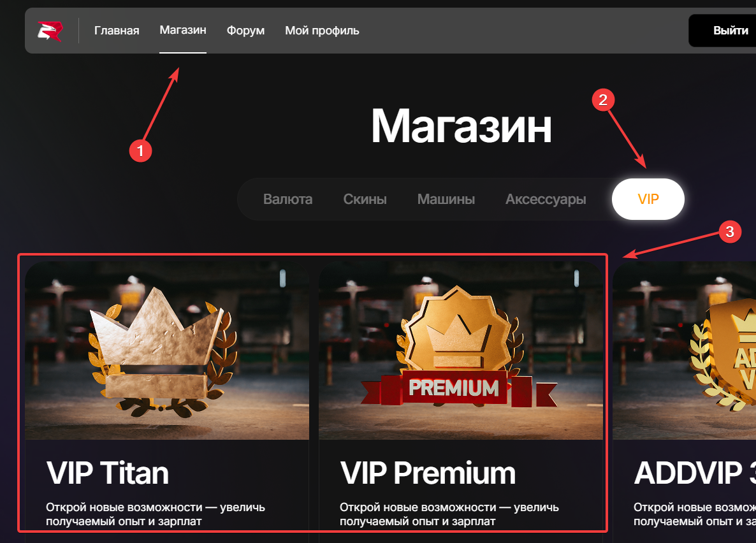The image size is (756, 543).
Task: Click the Выйти logout button
Action: tap(724, 31)
